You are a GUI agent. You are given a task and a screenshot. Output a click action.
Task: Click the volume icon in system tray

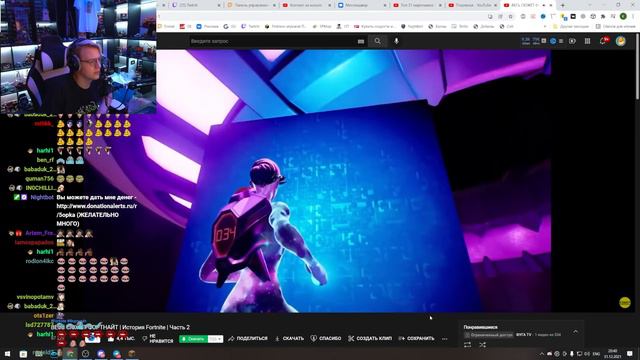click(x=587, y=353)
